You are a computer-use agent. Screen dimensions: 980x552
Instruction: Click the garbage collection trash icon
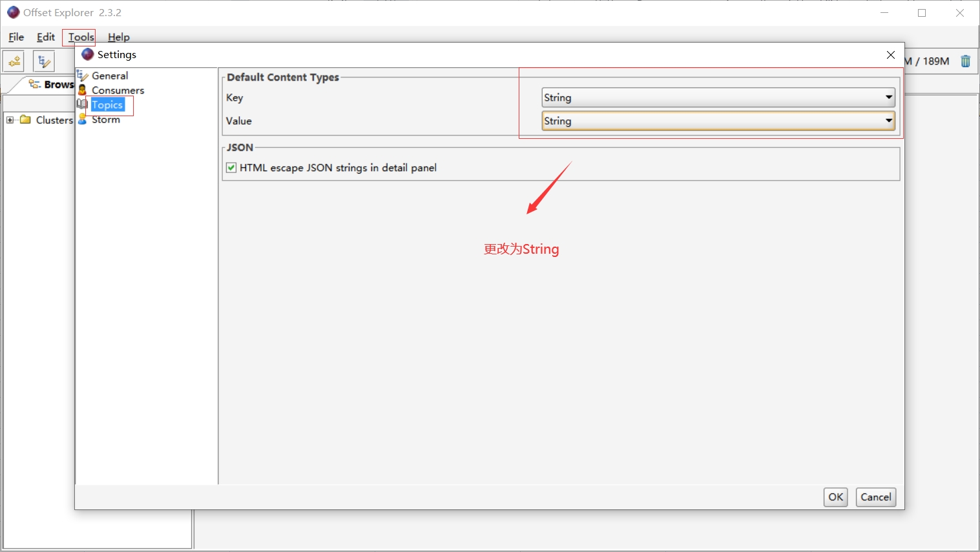click(x=965, y=61)
